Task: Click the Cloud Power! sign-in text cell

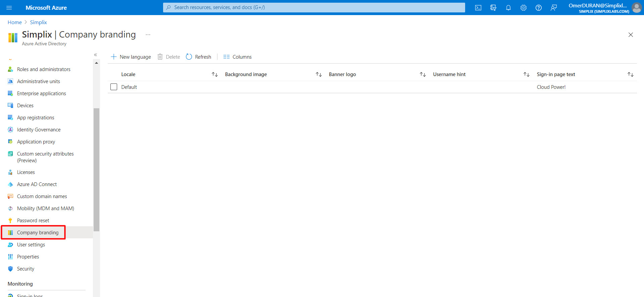Action: (551, 87)
